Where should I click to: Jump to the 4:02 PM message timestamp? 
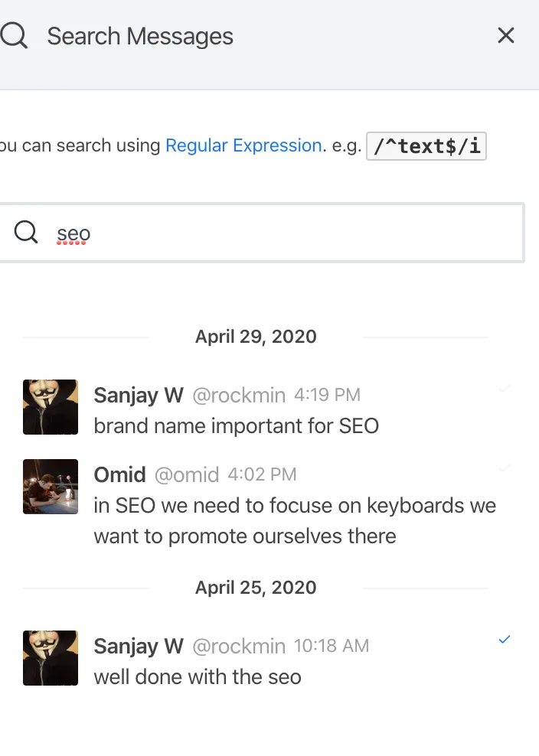coord(263,475)
